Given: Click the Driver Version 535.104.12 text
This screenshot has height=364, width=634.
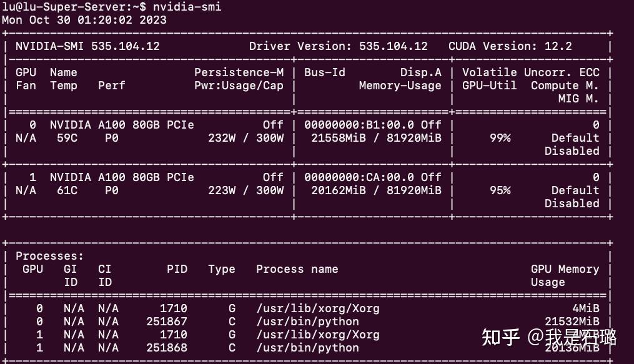Looking at the screenshot, I should coord(338,46).
